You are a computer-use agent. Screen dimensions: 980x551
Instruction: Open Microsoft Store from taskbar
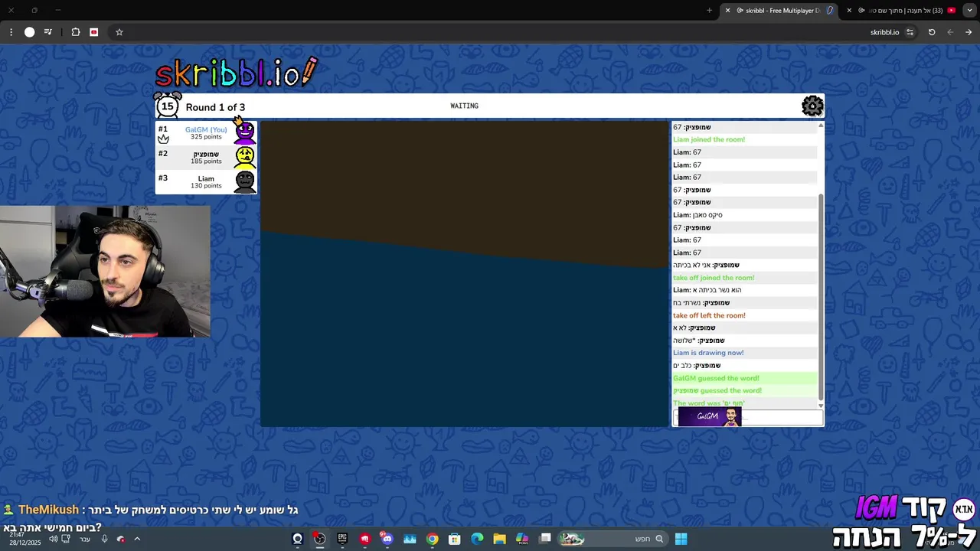click(455, 539)
